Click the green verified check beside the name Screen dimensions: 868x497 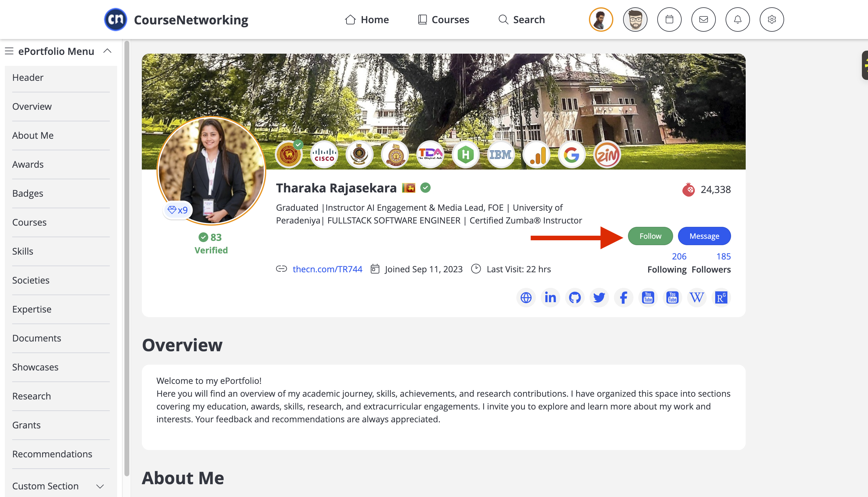(425, 188)
